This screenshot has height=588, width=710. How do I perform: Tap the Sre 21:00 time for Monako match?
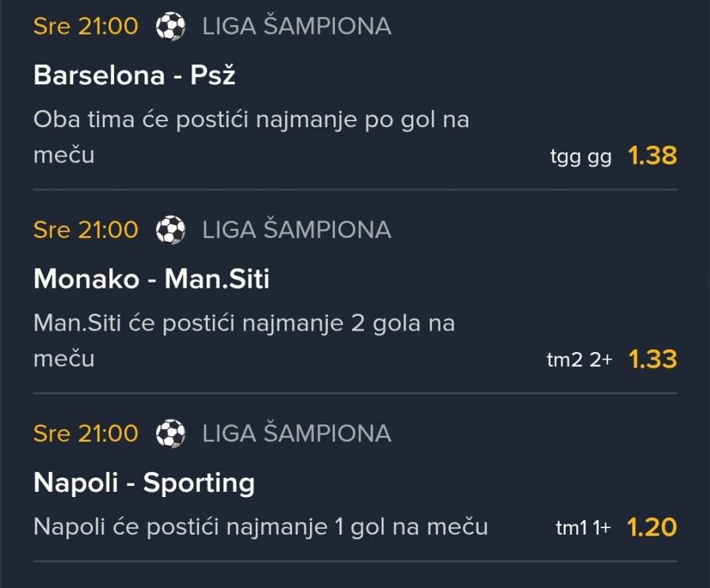click(x=86, y=230)
